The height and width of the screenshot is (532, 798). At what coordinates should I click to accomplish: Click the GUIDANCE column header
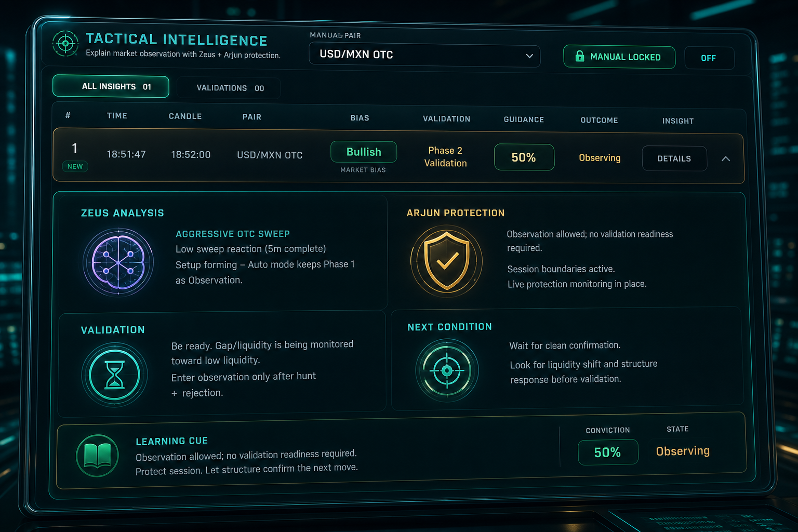click(524, 120)
